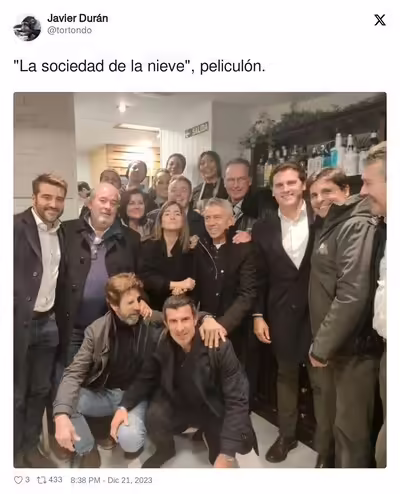This screenshot has height=494, width=400.
Task: Click the word peliculón in the tweet
Action: coord(232,67)
